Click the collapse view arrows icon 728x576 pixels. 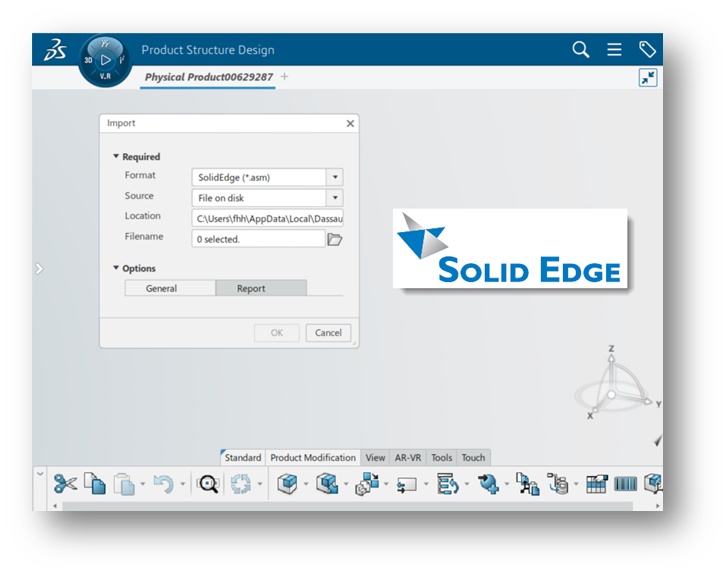point(648,78)
